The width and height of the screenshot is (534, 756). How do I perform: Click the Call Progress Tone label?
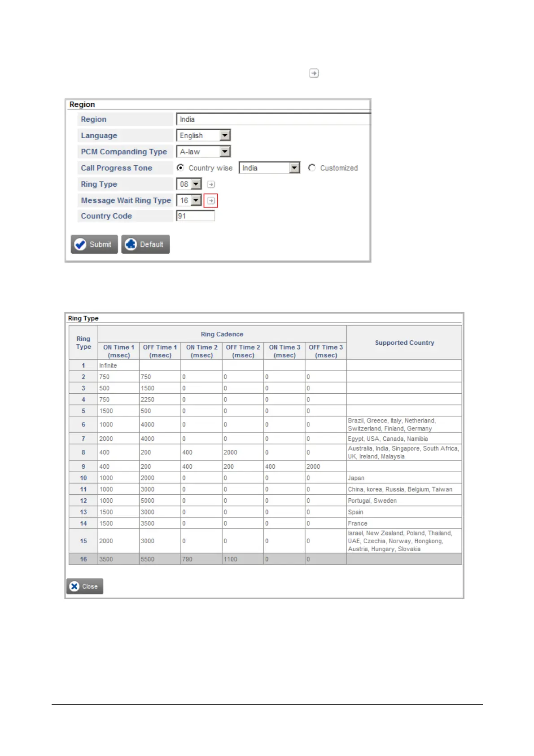116,168
